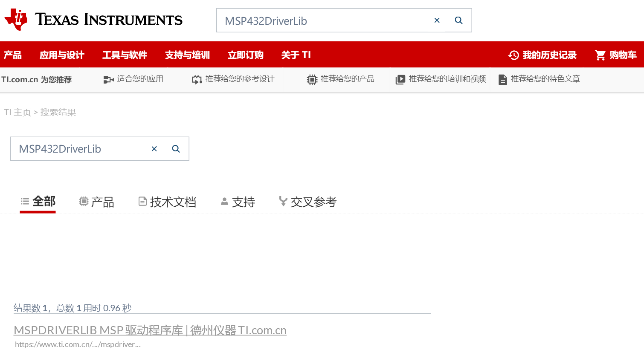
Task: Click the chip icon beside 推荐给您的产品
Action: [x=312, y=79]
